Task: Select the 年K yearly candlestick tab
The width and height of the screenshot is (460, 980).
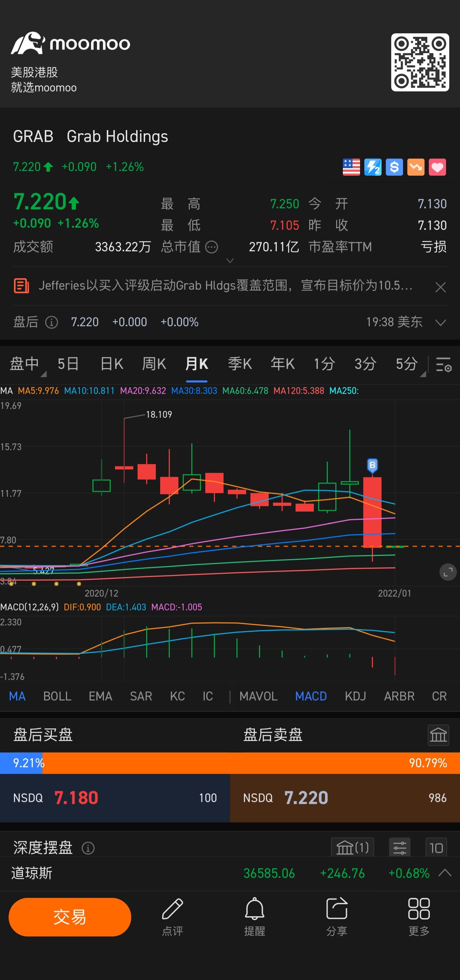Action: (x=282, y=364)
